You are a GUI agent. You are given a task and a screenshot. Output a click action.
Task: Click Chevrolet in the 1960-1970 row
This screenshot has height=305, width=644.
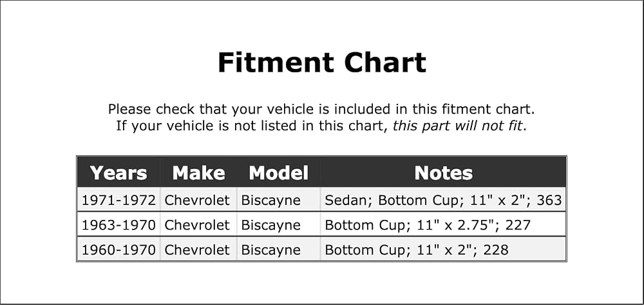click(x=197, y=250)
